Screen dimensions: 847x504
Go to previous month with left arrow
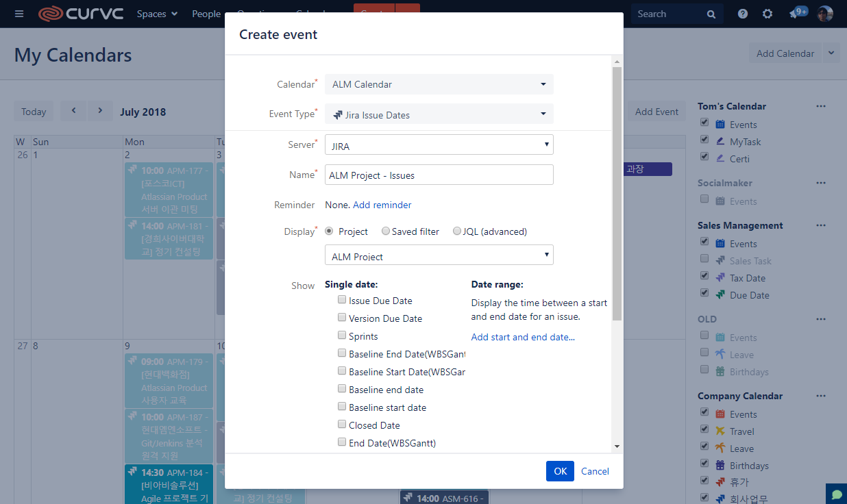[73, 111]
